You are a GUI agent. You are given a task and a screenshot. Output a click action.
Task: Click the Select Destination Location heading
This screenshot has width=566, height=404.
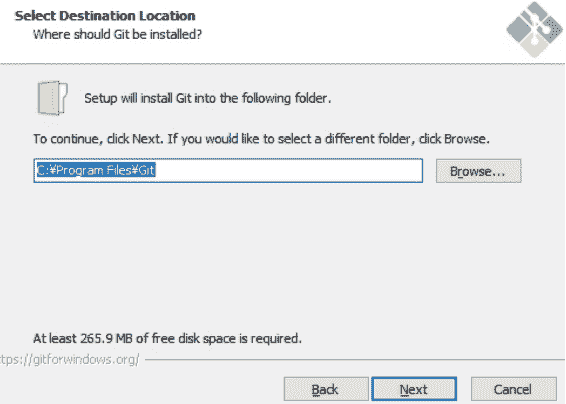tap(105, 16)
